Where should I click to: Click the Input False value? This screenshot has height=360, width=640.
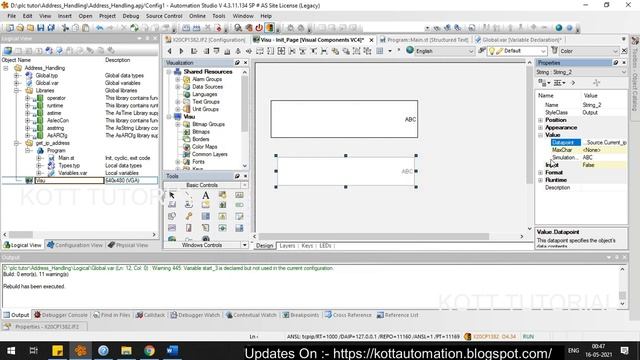604,165
